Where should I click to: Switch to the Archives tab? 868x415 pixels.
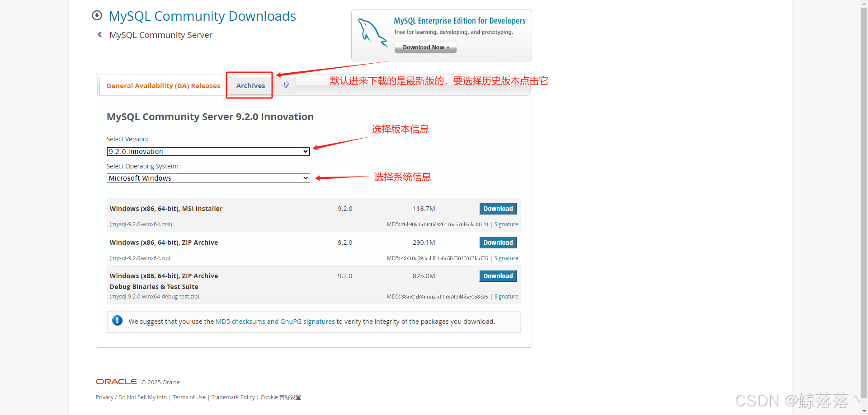[250, 85]
